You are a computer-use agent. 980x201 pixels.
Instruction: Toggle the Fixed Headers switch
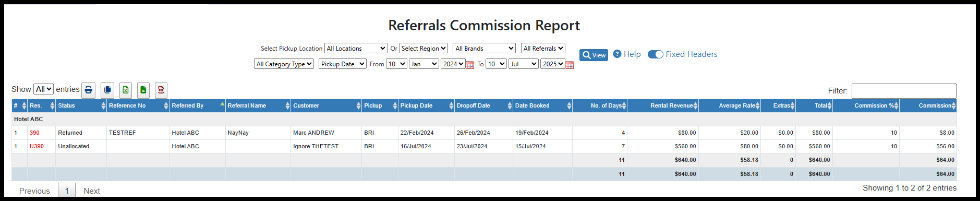click(x=655, y=54)
